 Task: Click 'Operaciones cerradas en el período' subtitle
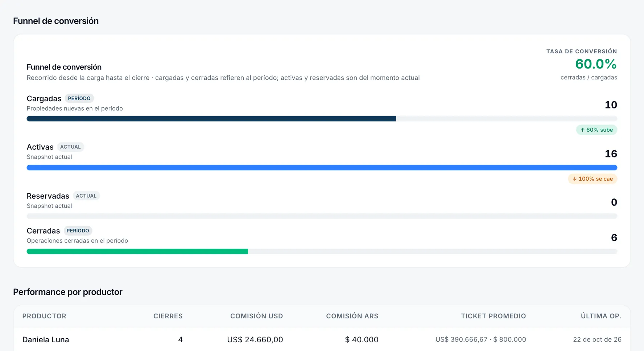click(x=77, y=241)
